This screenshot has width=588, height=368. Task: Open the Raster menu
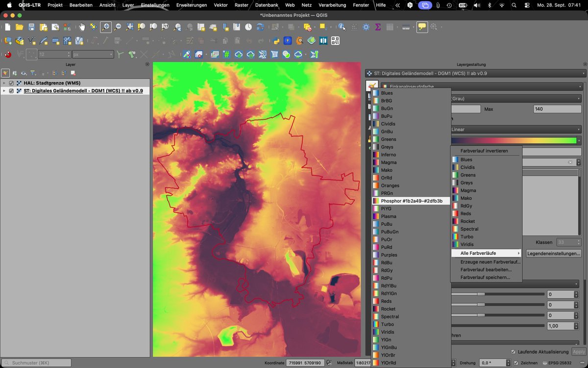[241, 5]
